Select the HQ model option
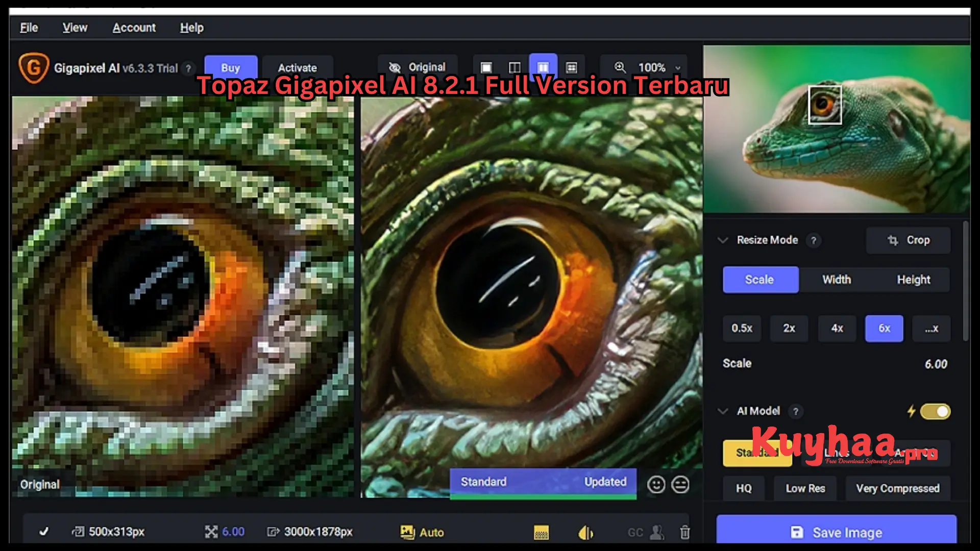 point(744,488)
